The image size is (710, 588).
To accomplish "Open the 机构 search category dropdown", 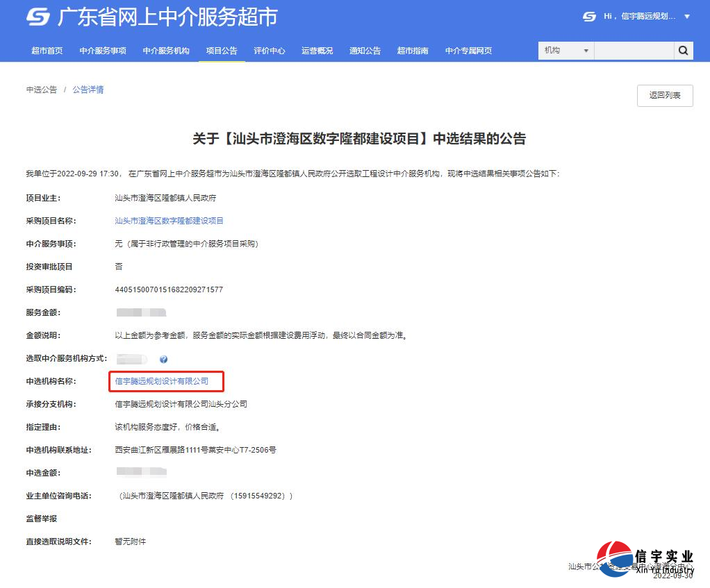I will pyautogui.click(x=565, y=51).
